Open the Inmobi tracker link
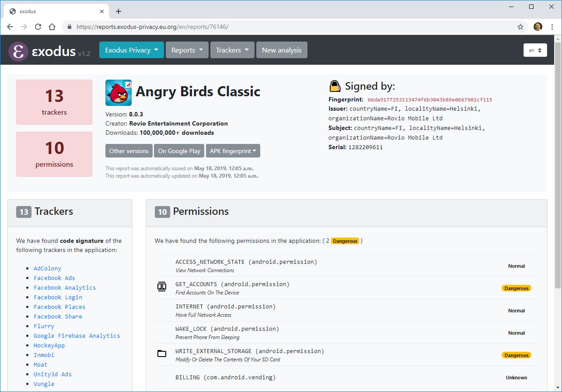This screenshot has width=562, height=392. (44, 355)
